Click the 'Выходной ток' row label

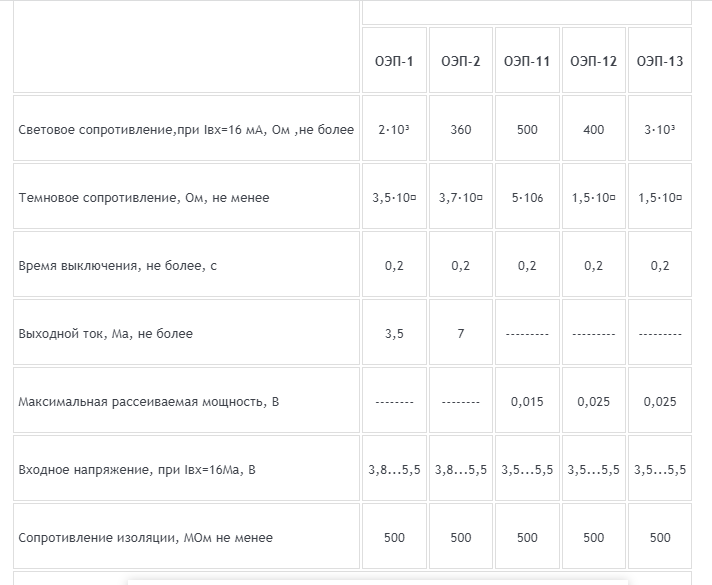106,334
